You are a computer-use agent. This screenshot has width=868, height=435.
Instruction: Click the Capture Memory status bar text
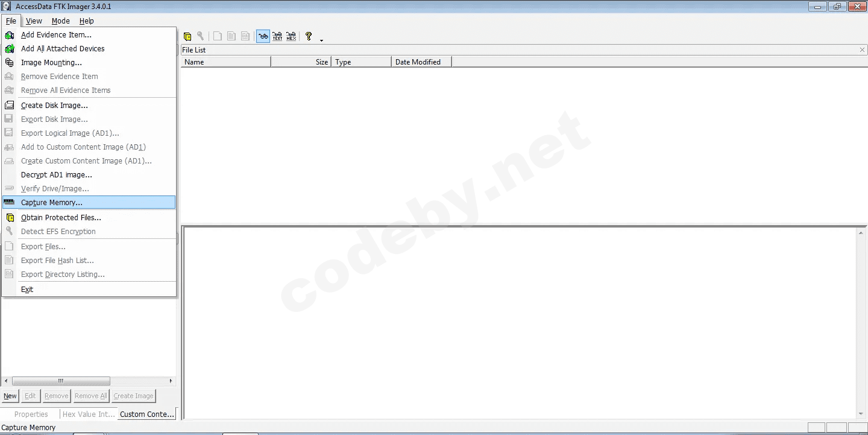(28, 428)
